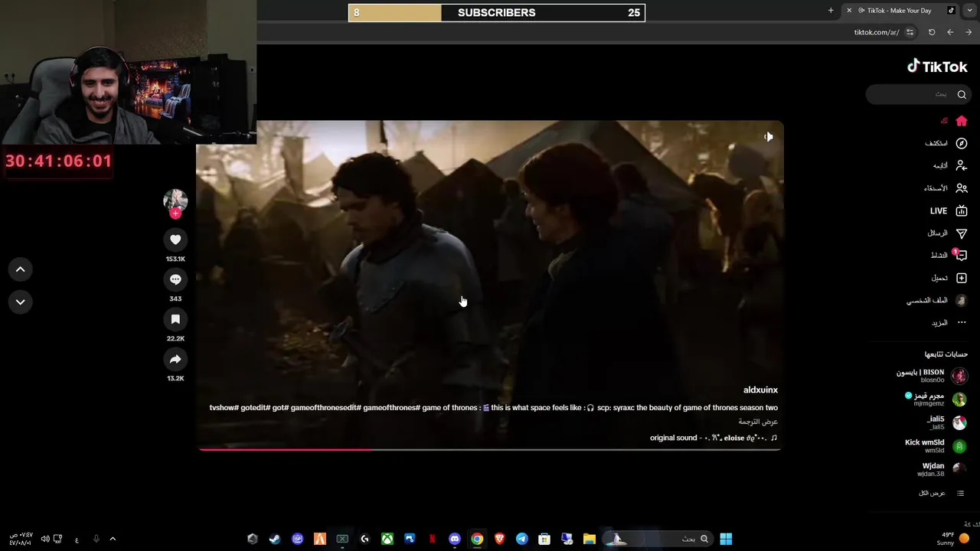Click the TikTok search input field
The image size is (980, 551).
[x=917, y=94]
